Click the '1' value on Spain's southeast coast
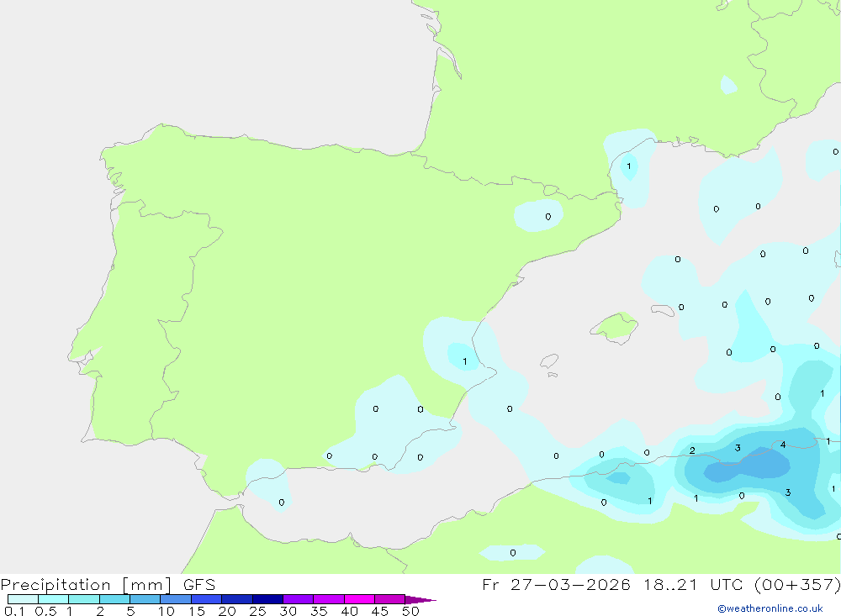This screenshot has height=616, width=841. (464, 362)
